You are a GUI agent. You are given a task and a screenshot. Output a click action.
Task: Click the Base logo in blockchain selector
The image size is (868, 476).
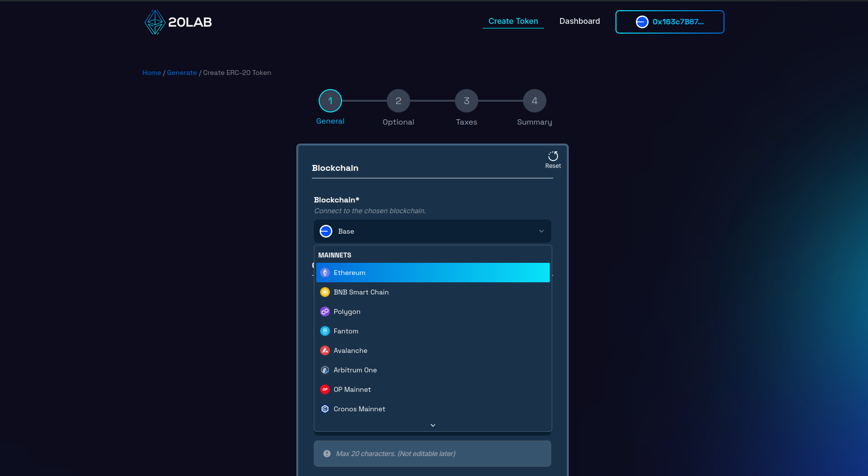coord(326,231)
